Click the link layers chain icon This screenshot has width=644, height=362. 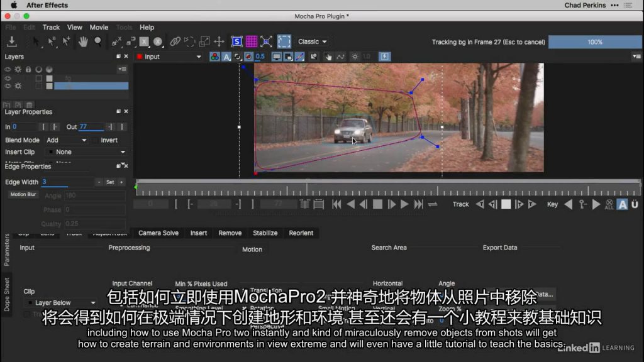tap(175, 41)
